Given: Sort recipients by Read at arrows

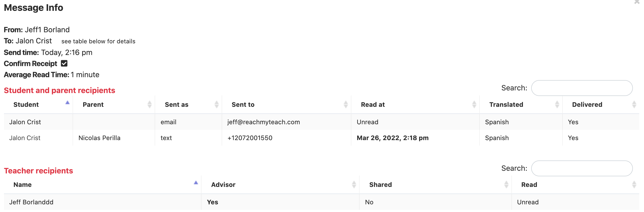Looking at the screenshot, I should pyautogui.click(x=474, y=104).
